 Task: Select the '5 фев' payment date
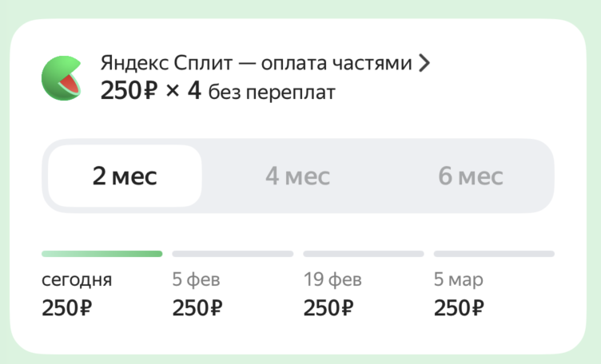coord(197,280)
